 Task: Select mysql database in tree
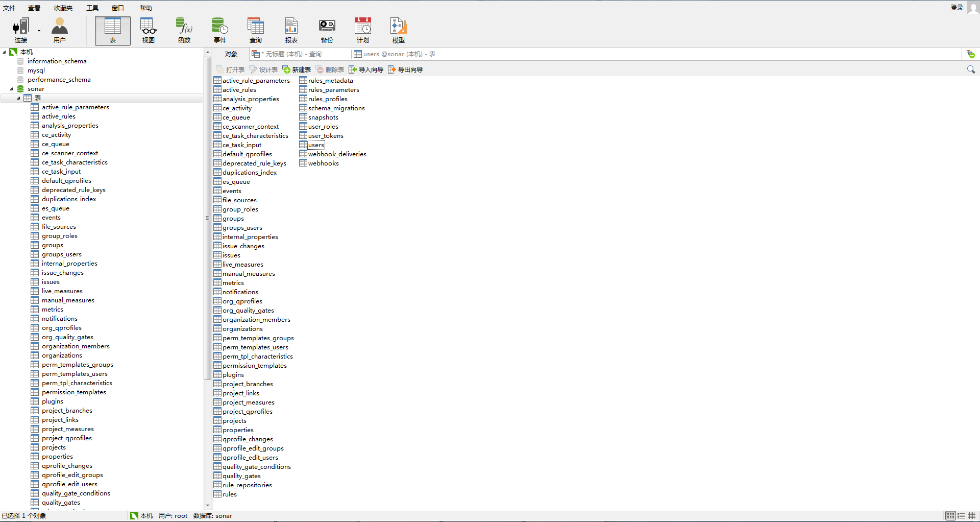(x=36, y=70)
